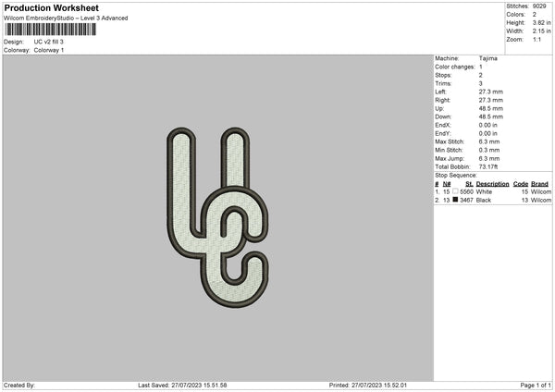The width and height of the screenshot is (555, 392).
Task: Click the Min Stitch value '0.3 mm'
Action: pos(489,151)
